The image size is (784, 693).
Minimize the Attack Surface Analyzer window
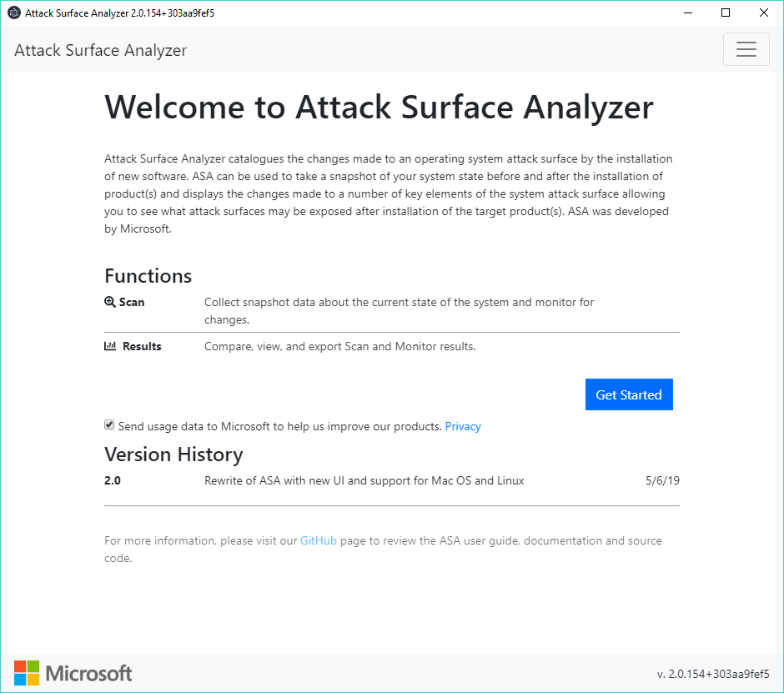click(x=688, y=13)
